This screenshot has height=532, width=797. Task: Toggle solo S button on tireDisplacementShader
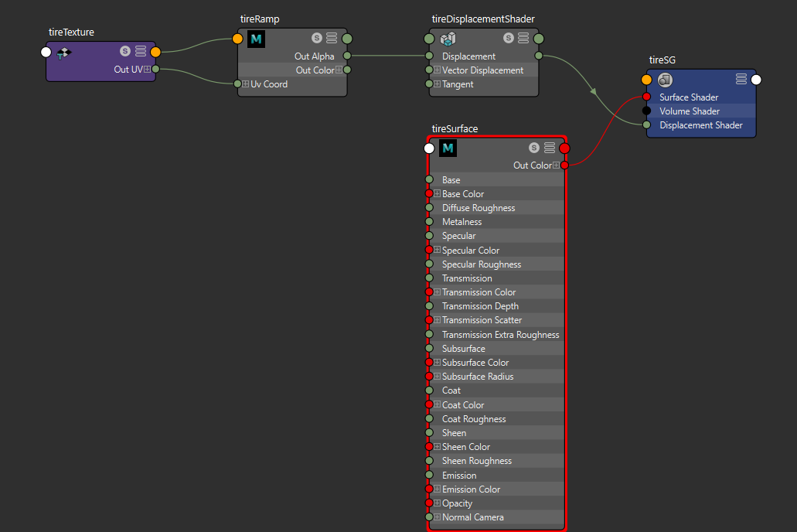[509, 38]
